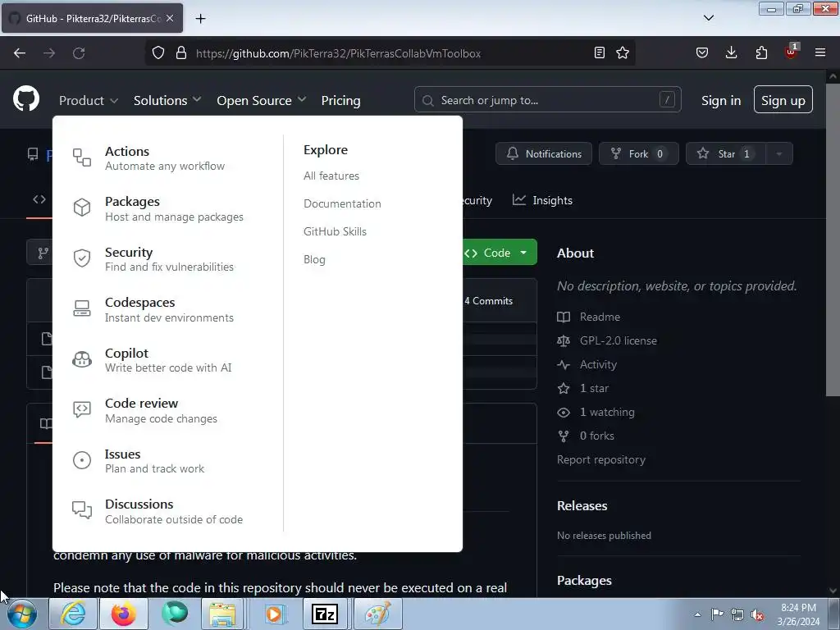Click the Packages cube icon

coord(82,208)
